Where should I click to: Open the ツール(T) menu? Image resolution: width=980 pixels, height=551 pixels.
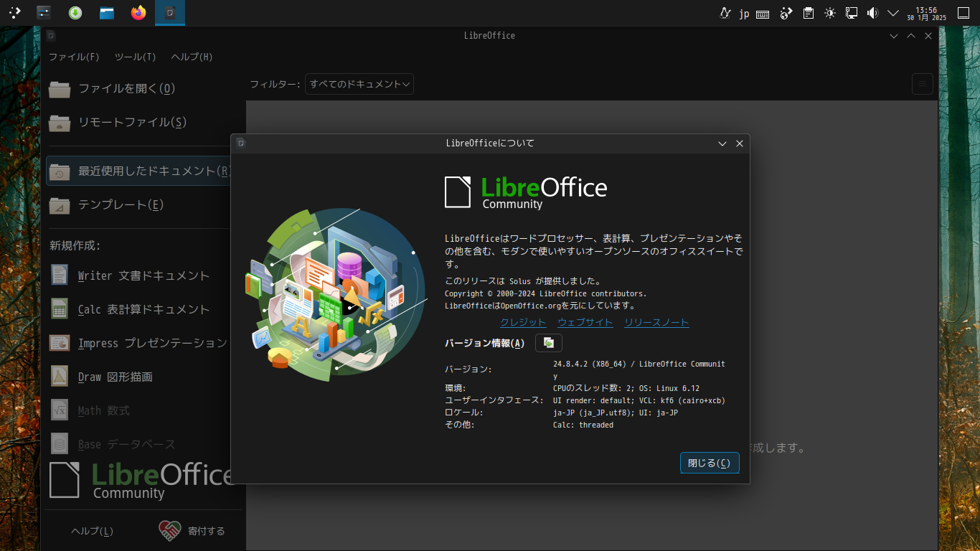pos(135,57)
